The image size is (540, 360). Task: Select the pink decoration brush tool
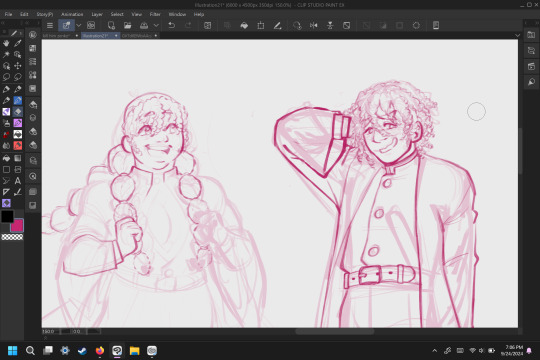18,123
